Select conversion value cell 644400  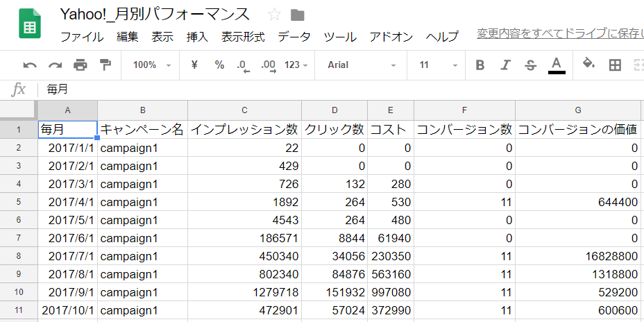578,202
